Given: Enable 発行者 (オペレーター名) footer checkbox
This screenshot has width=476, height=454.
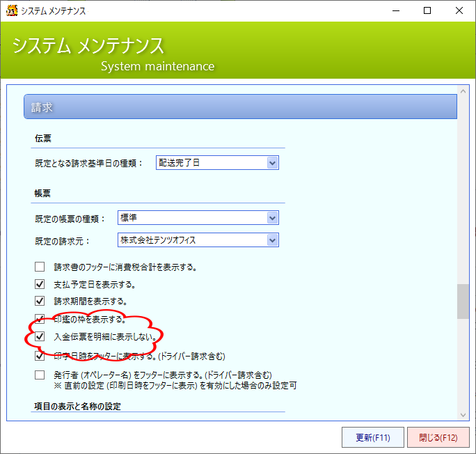Looking at the screenshot, I should click(40, 375).
